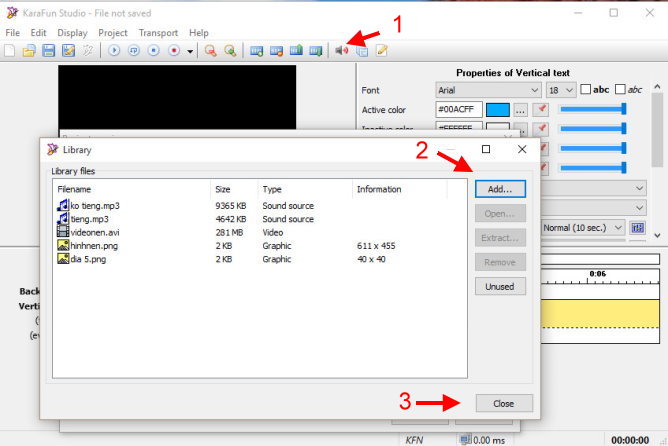Viewport: 668px width, 446px height.
Task: Click the Open folder toolbar icon
Action: (29, 50)
